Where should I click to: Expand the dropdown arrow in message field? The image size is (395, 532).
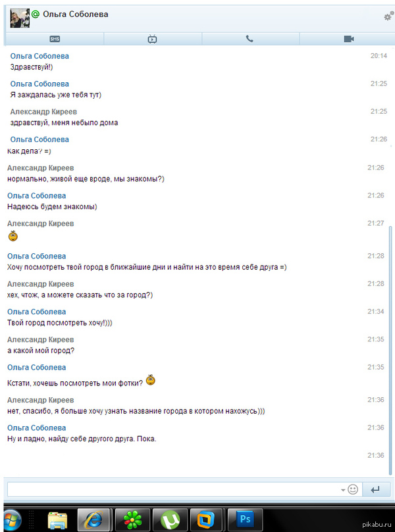(x=342, y=490)
